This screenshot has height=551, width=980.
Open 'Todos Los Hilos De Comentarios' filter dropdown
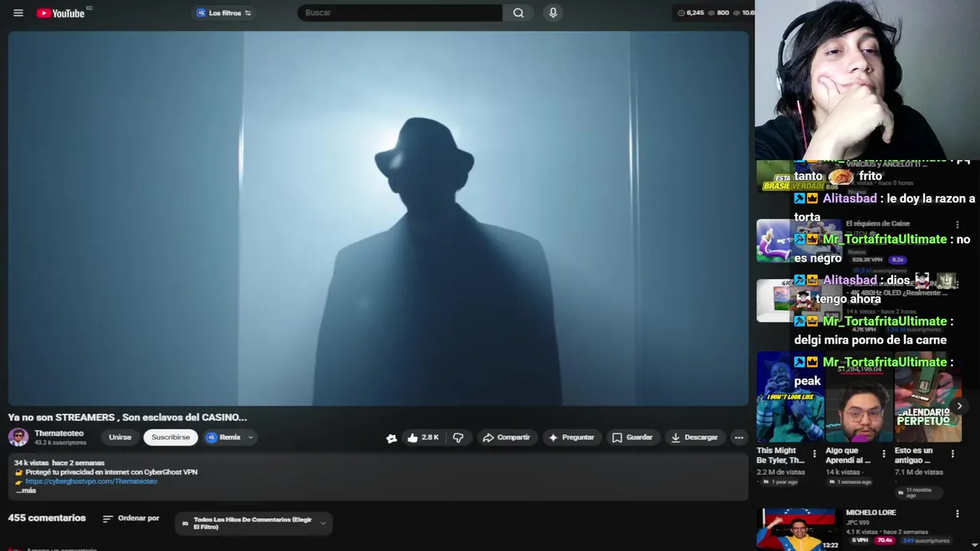[253, 523]
